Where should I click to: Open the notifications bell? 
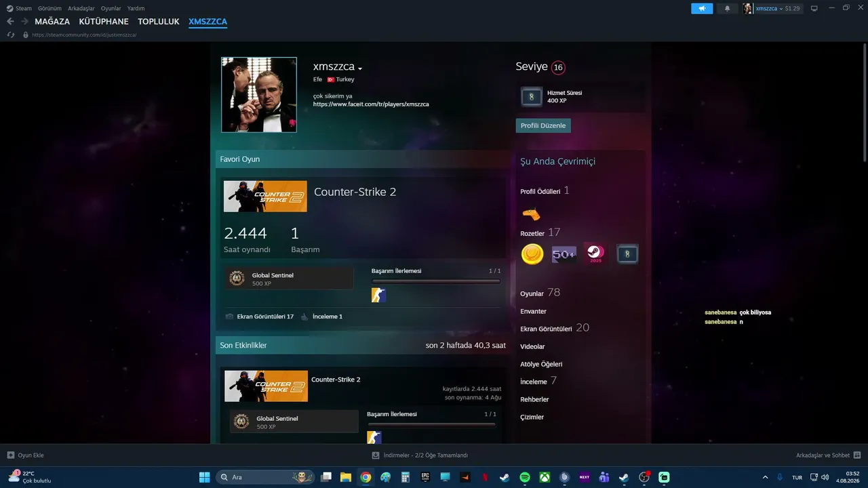click(728, 8)
